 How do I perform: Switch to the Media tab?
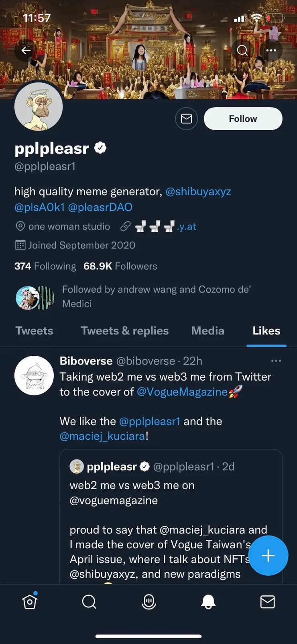207,331
